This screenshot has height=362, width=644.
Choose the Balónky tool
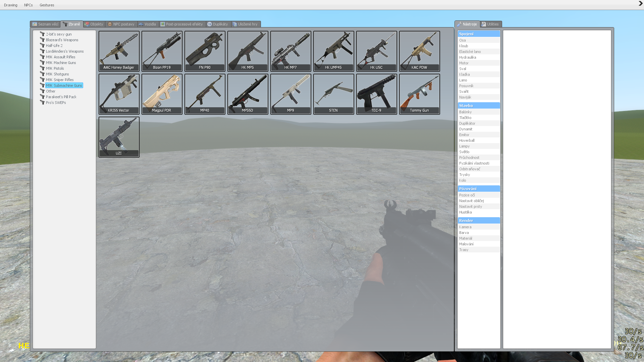click(x=479, y=112)
